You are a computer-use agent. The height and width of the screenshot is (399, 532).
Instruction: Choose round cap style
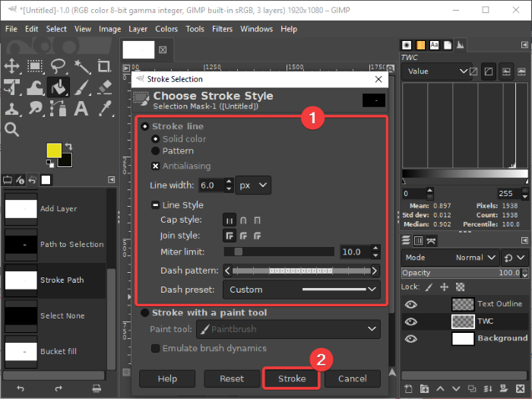(x=243, y=220)
